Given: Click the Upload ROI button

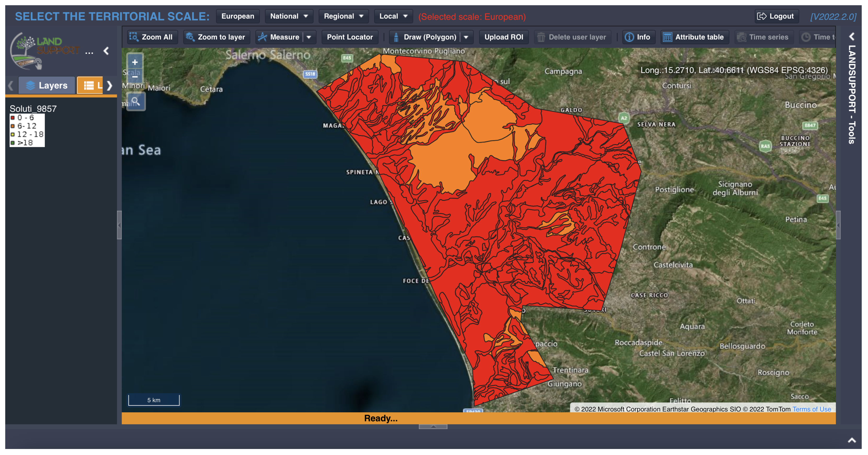Looking at the screenshot, I should pyautogui.click(x=503, y=37).
